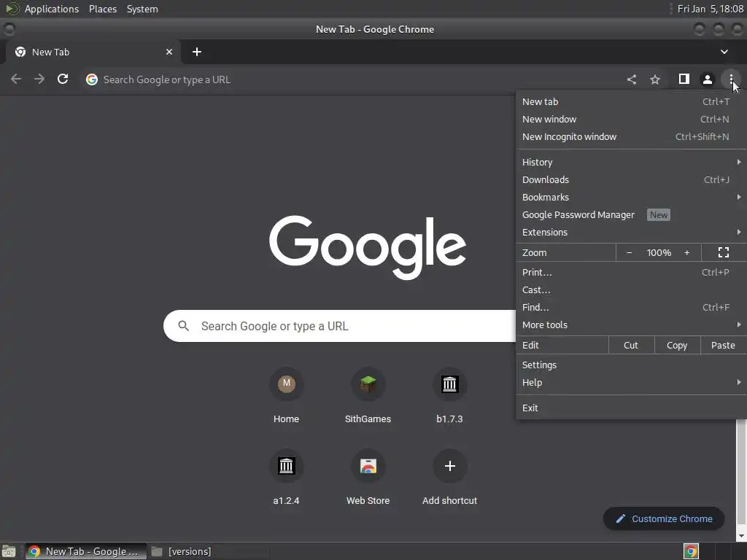Open Downloads from the menu

631,179
